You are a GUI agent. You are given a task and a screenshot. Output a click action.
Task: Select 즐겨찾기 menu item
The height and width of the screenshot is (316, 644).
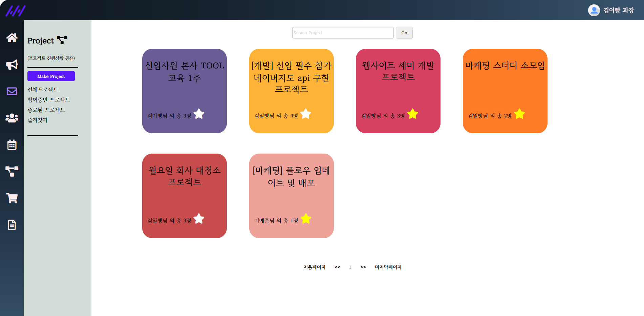point(38,120)
